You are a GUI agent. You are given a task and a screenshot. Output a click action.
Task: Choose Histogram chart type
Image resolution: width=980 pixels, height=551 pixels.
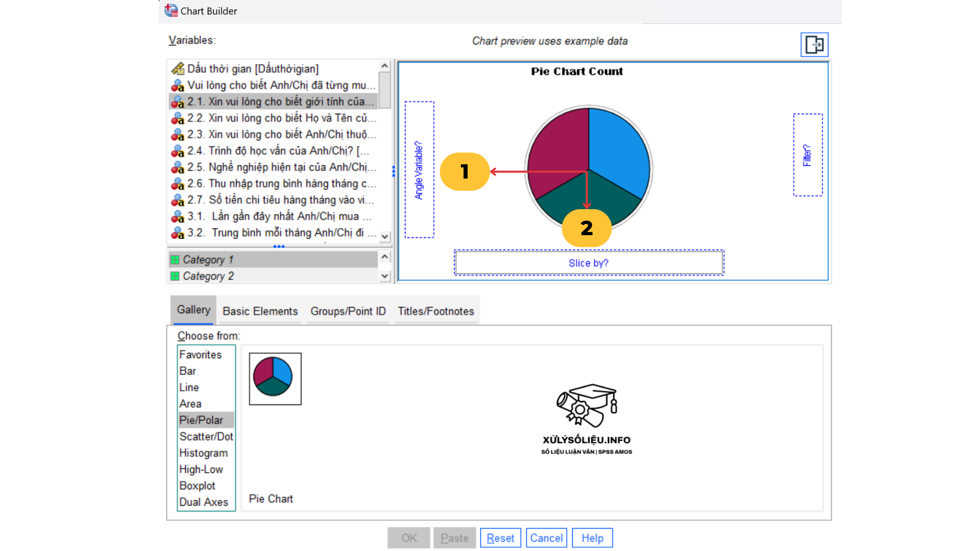point(206,453)
